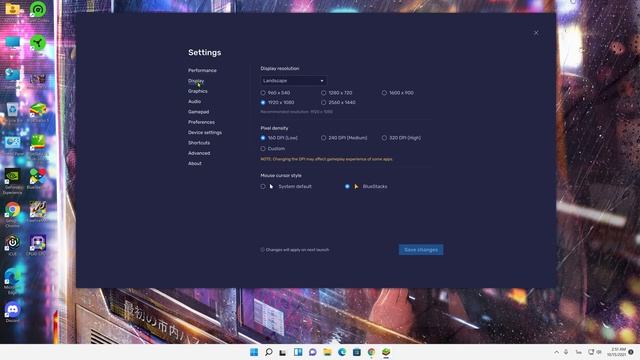Click the info icon beside next-launch notice

(262, 250)
